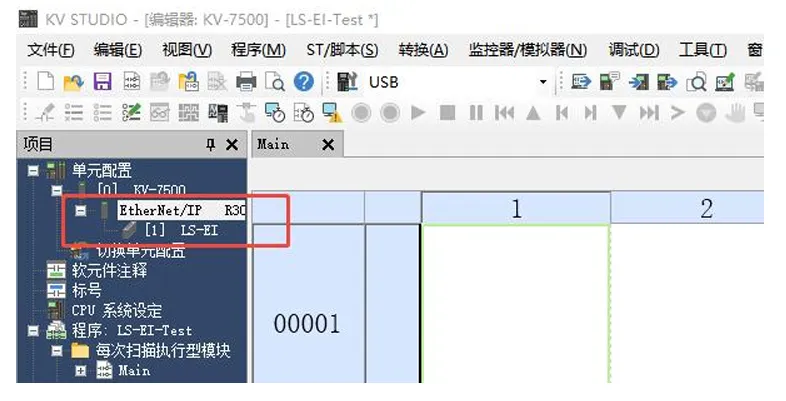
Task: Close the 项目 project panel
Action: pos(232,145)
